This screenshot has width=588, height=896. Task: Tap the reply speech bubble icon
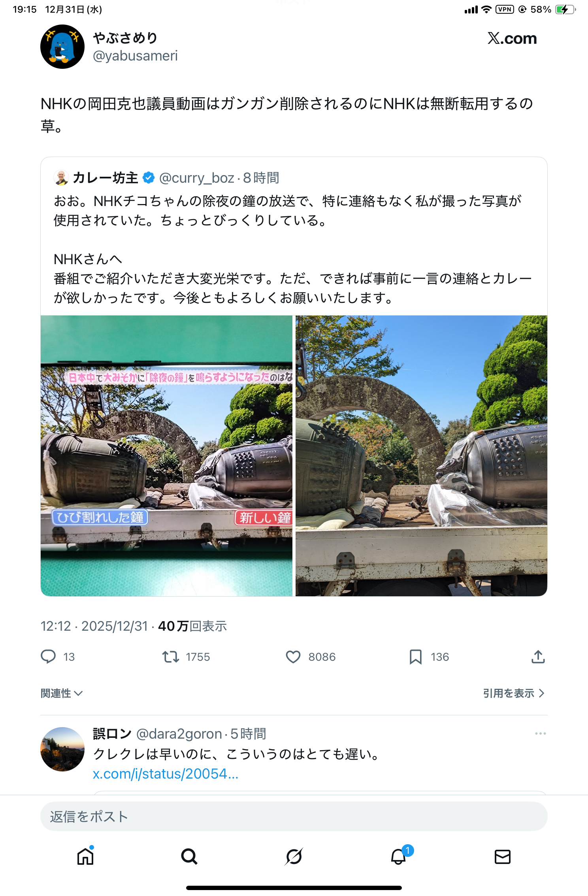coord(48,657)
